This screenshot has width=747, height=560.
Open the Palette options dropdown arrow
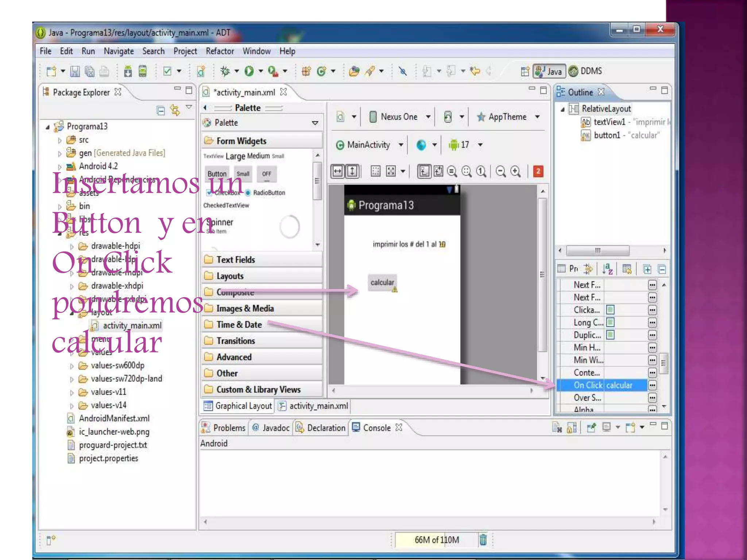tap(315, 123)
